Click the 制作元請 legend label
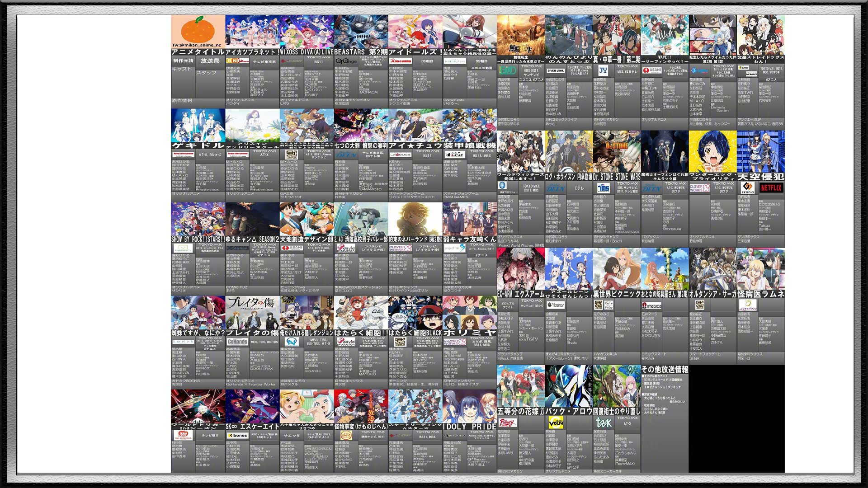868x488 pixels. [x=183, y=61]
